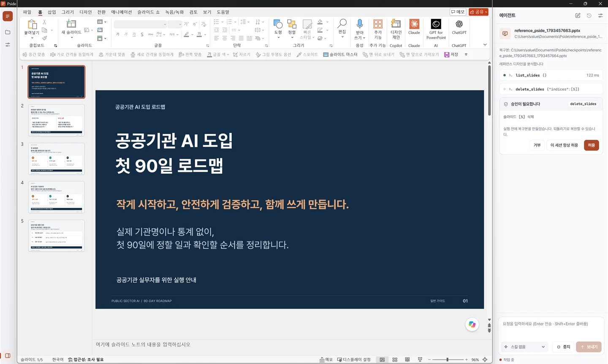Open the history icon in the agent panel
The width and height of the screenshot is (608, 364).
589,15
